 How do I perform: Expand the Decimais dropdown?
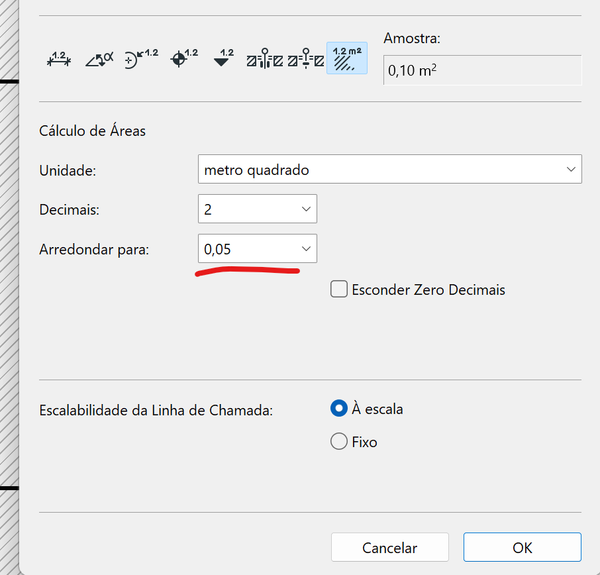[x=257, y=209]
